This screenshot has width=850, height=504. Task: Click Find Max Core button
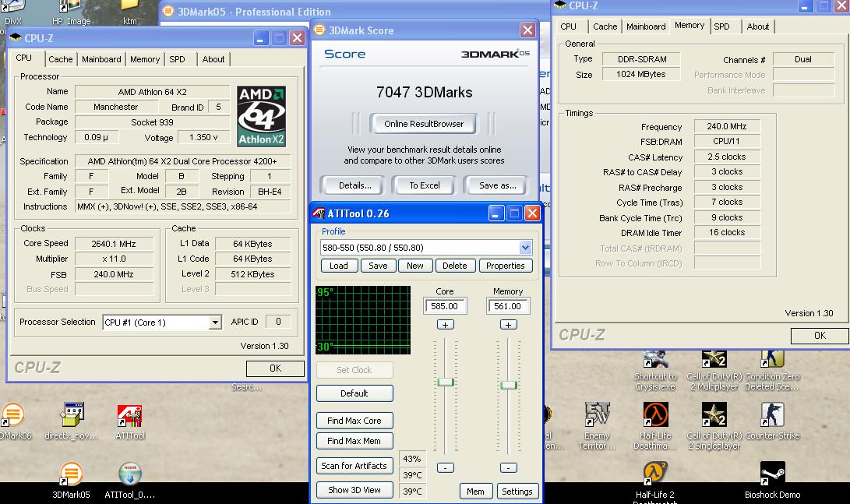click(x=354, y=421)
